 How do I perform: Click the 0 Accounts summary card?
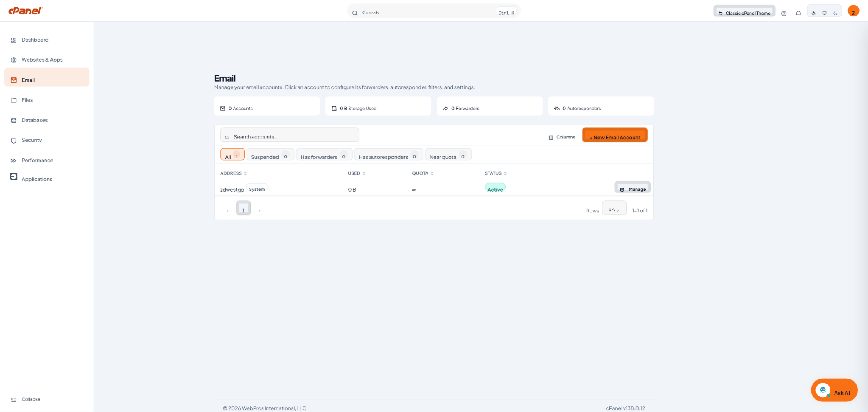(x=267, y=106)
